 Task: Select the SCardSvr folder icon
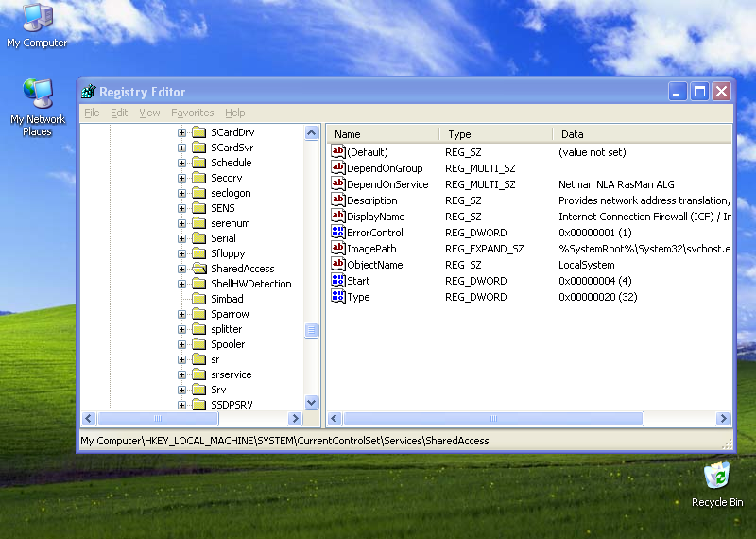click(198, 148)
